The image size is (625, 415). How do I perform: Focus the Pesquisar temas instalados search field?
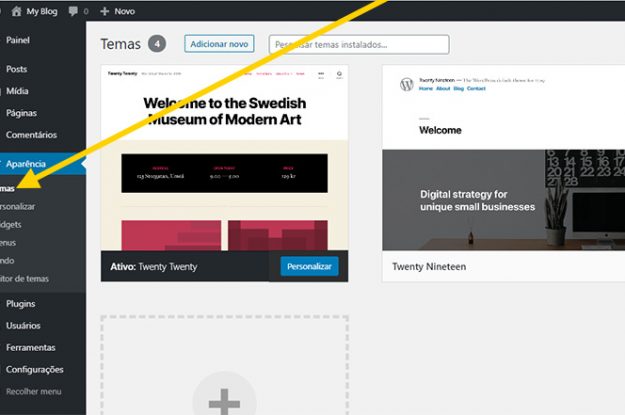coord(359,45)
